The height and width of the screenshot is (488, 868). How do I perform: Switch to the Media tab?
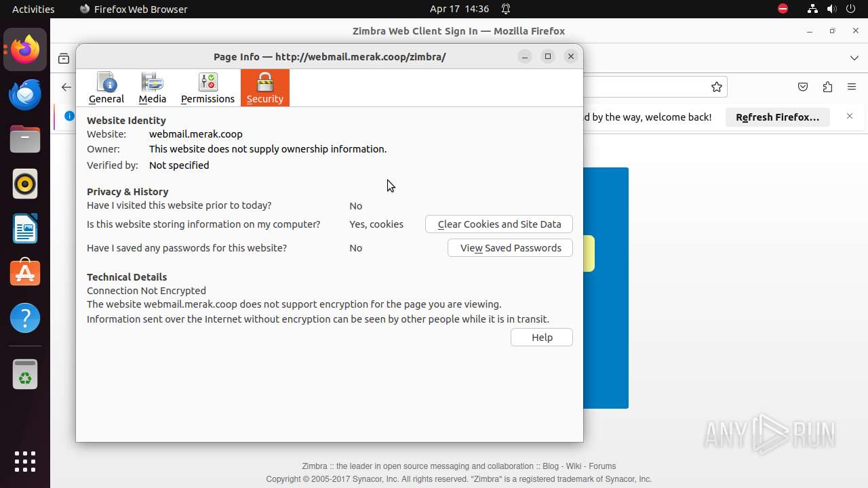pyautogui.click(x=152, y=88)
